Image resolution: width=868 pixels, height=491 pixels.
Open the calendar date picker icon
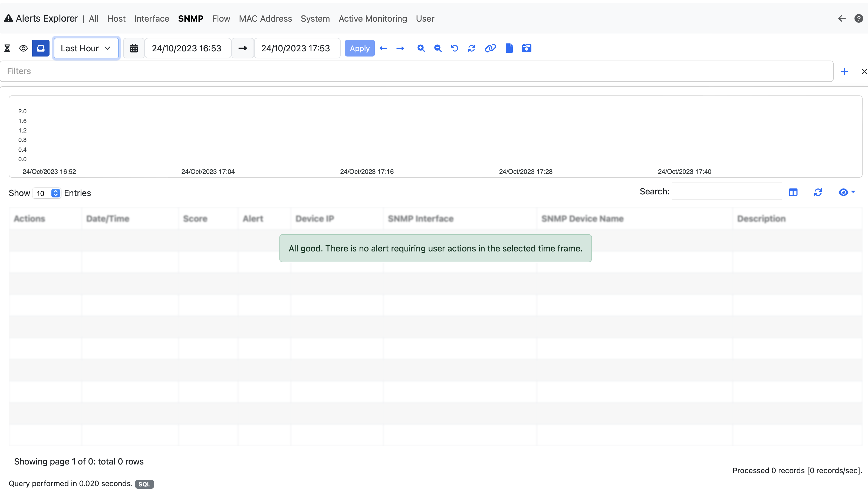tap(134, 48)
